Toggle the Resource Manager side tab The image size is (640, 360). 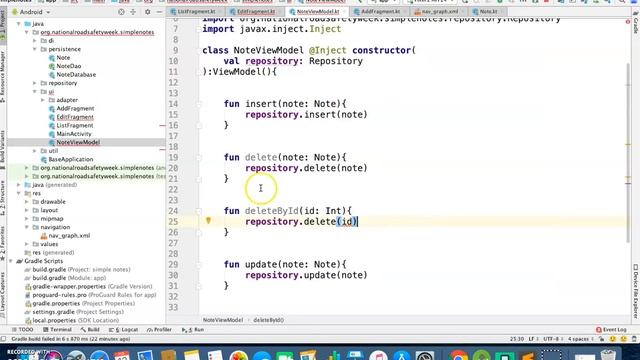(x=3, y=77)
